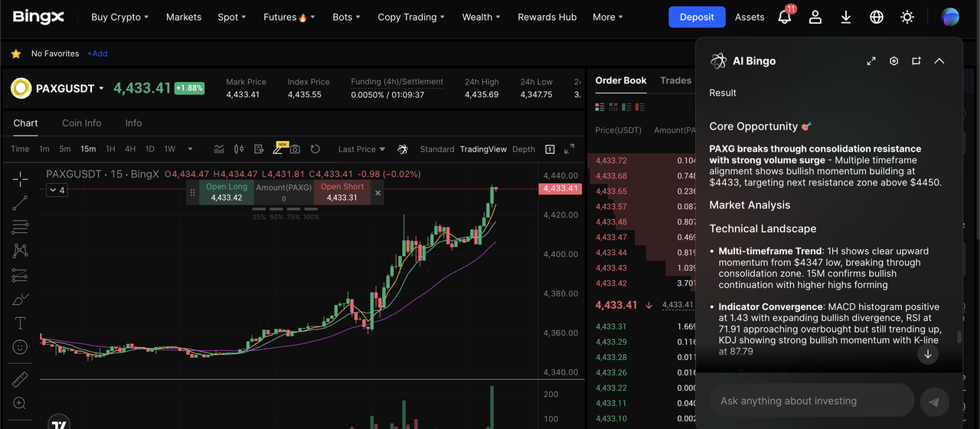Open the Last Price dropdown
The height and width of the screenshot is (429, 980).
pyautogui.click(x=361, y=149)
